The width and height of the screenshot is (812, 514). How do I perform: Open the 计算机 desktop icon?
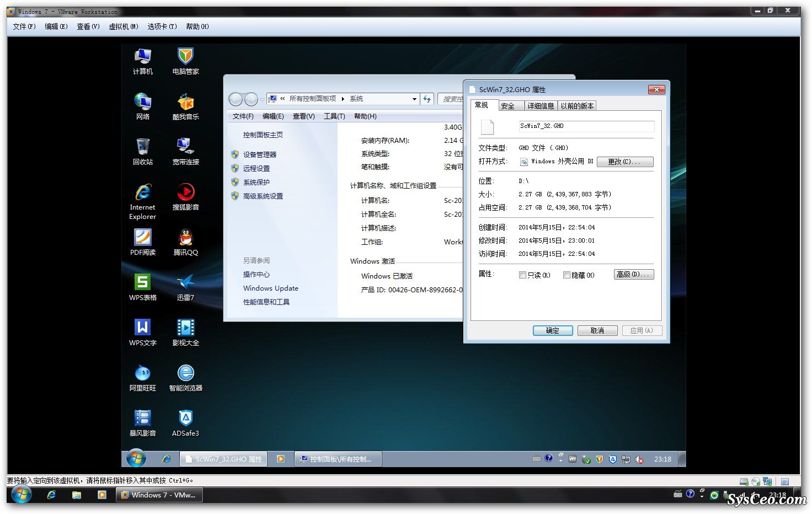pos(143,61)
